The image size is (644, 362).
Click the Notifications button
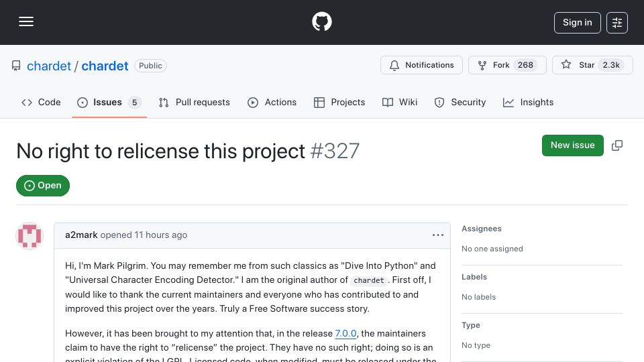(421, 65)
